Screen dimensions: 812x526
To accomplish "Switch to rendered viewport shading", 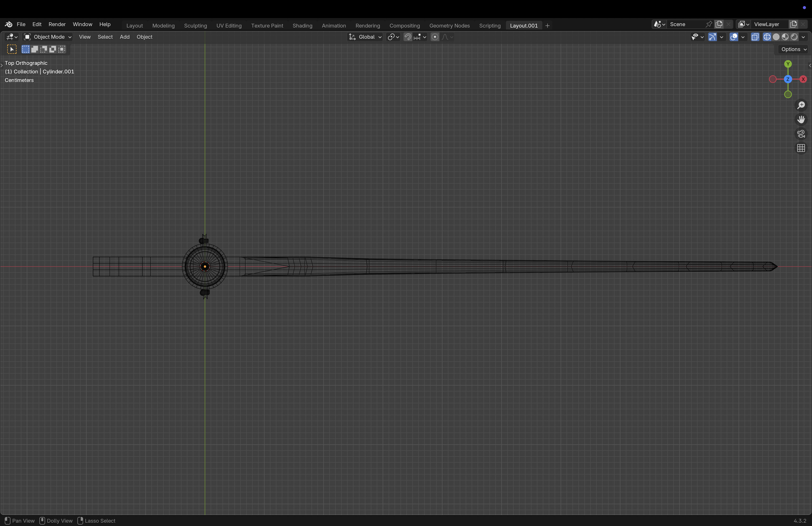I will click(794, 37).
